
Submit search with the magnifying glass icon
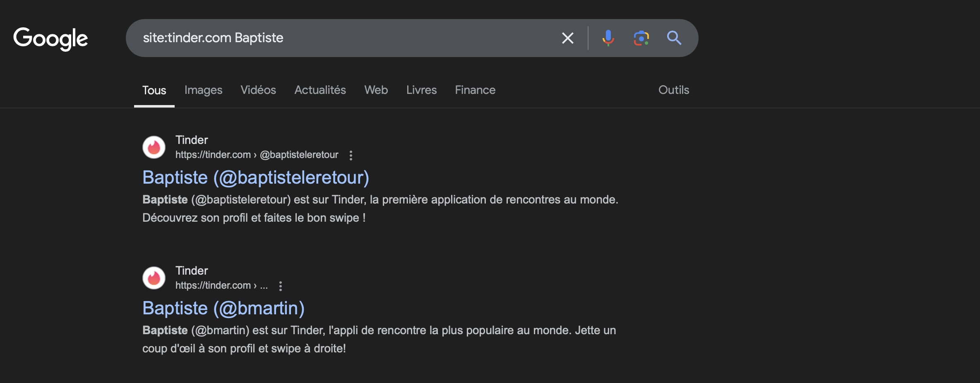pos(674,38)
